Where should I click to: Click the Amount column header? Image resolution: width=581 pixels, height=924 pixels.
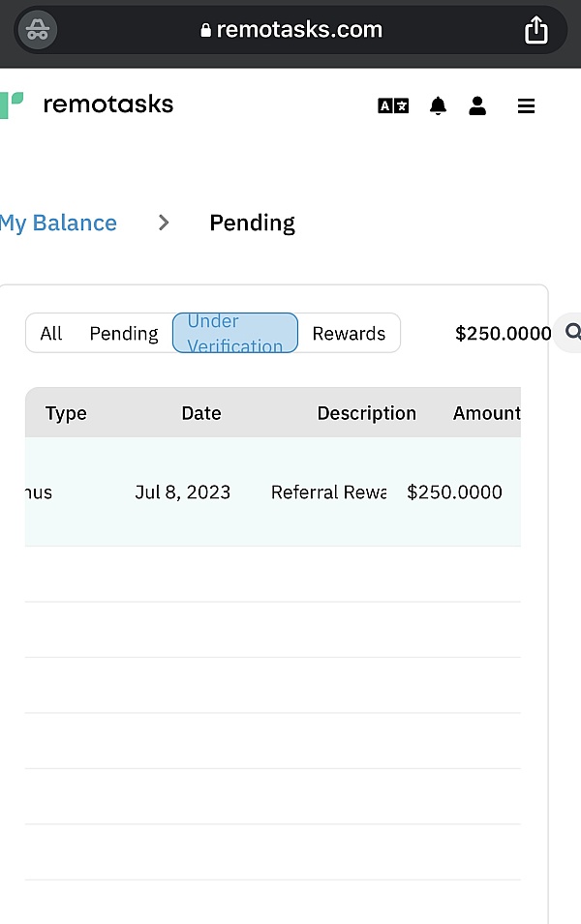click(487, 413)
